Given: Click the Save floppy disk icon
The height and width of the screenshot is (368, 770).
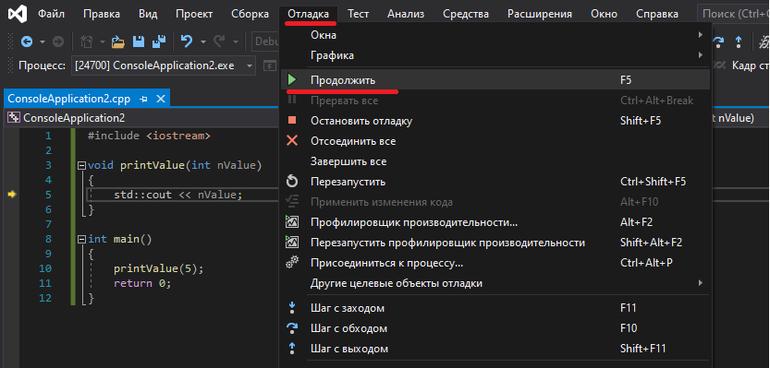Looking at the screenshot, I should pyautogui.click(x=139, y=42).
